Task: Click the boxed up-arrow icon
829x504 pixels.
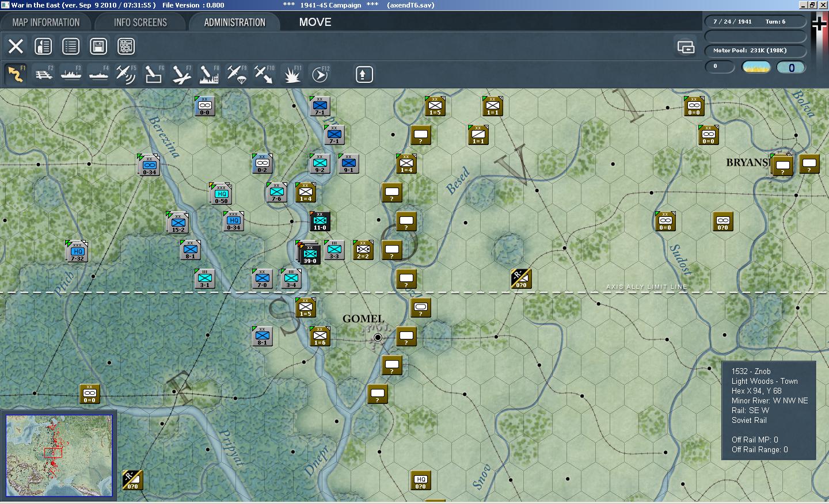Action: click(364, 74)
